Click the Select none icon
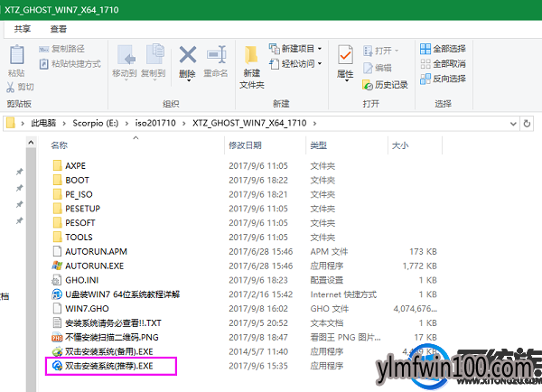This screenshot has height=392, width=542. [425, 64]
